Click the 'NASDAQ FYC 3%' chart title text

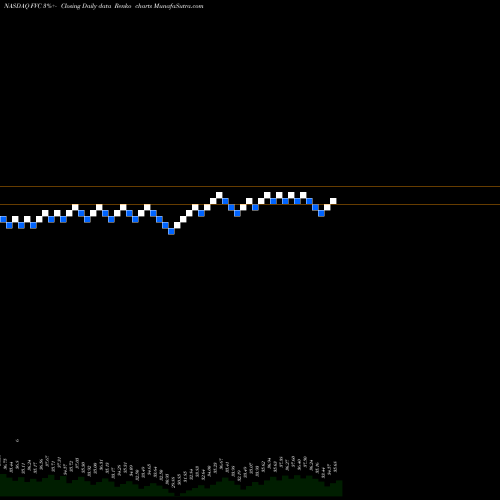28,6
